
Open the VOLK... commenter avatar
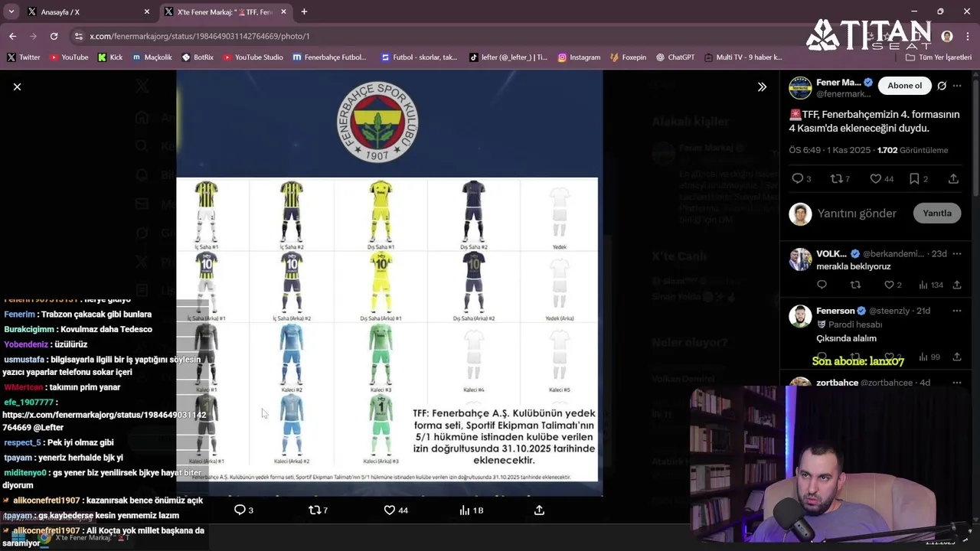(x=800, y=259)
